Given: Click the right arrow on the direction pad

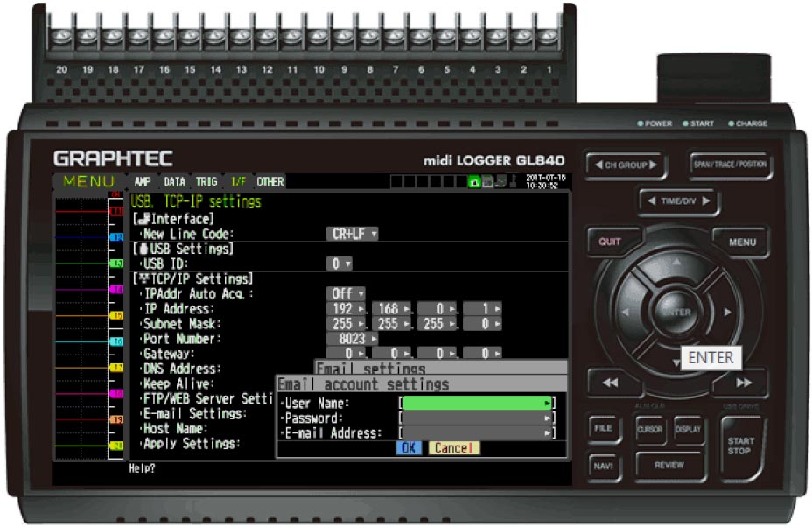Looking at the screenshot, I should click(x=727, y=312).
